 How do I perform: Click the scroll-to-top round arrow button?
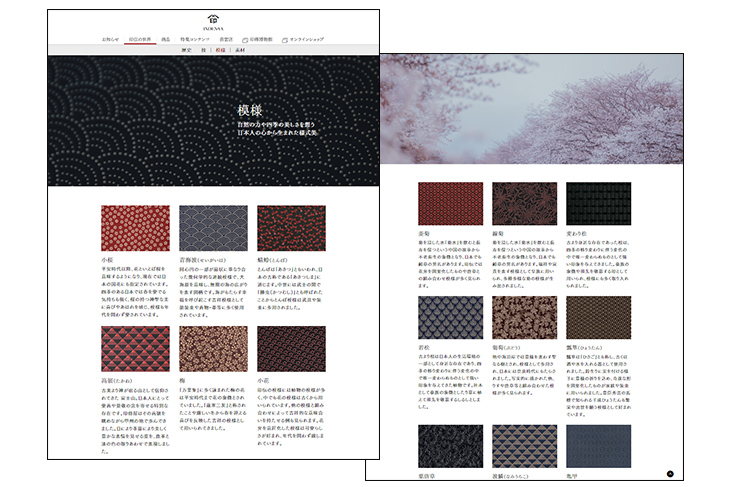tap(671, 472)
